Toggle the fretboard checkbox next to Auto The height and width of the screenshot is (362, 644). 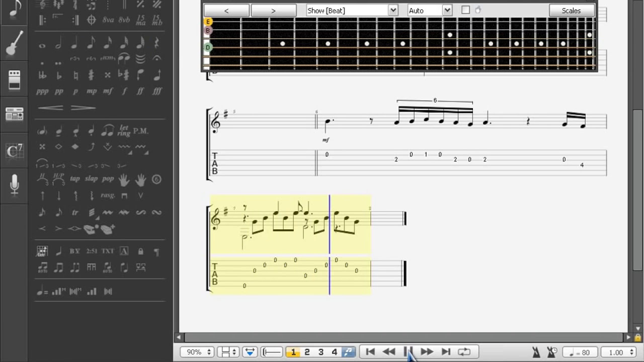[465, 10]
